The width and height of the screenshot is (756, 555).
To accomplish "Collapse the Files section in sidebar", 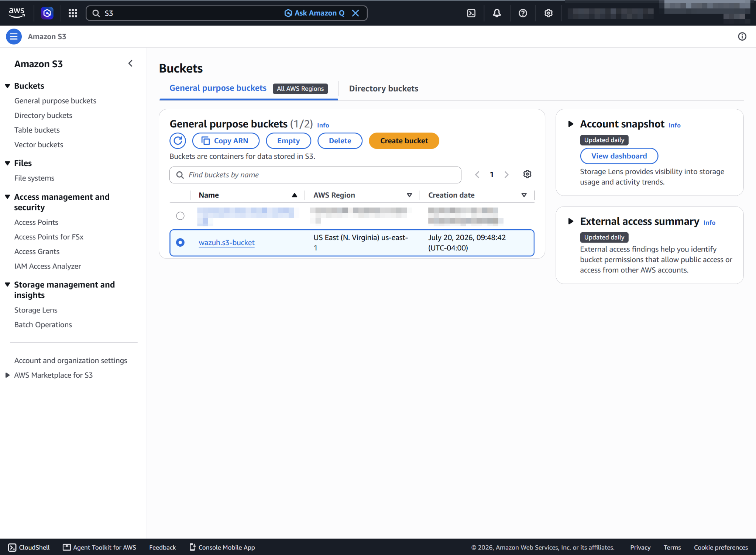I will pyautogui.click(x=7, y=163).
